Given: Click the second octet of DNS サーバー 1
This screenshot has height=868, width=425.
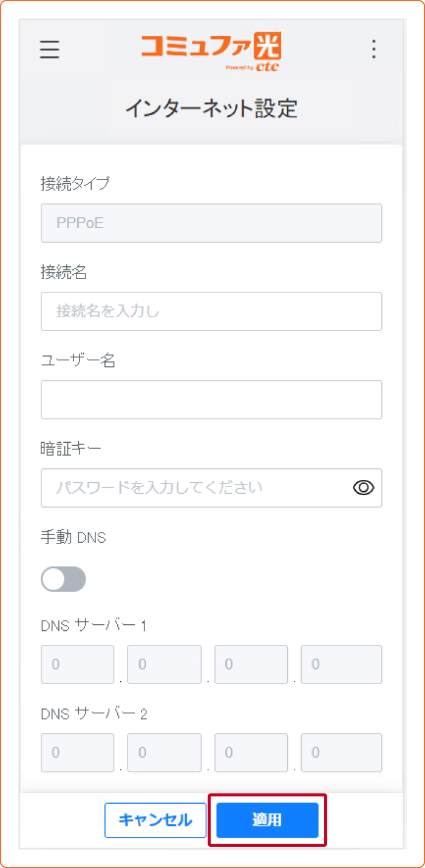Looking at the screenshot, I should 164,664.
